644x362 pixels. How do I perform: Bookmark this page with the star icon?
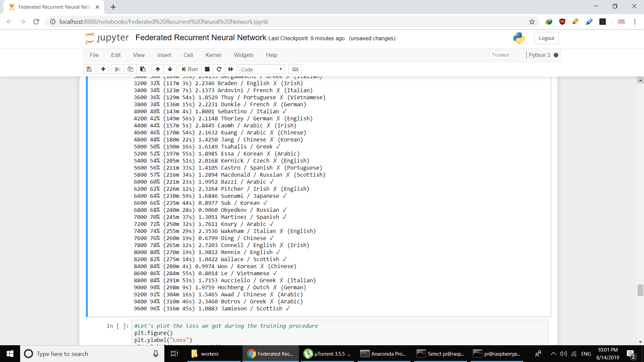point(532,22)
